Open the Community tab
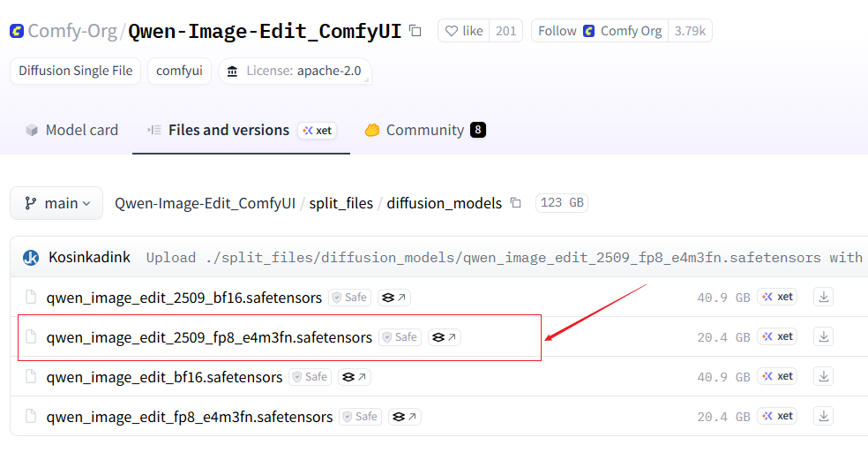Screen dimensions: 868x460 point(424,131)
